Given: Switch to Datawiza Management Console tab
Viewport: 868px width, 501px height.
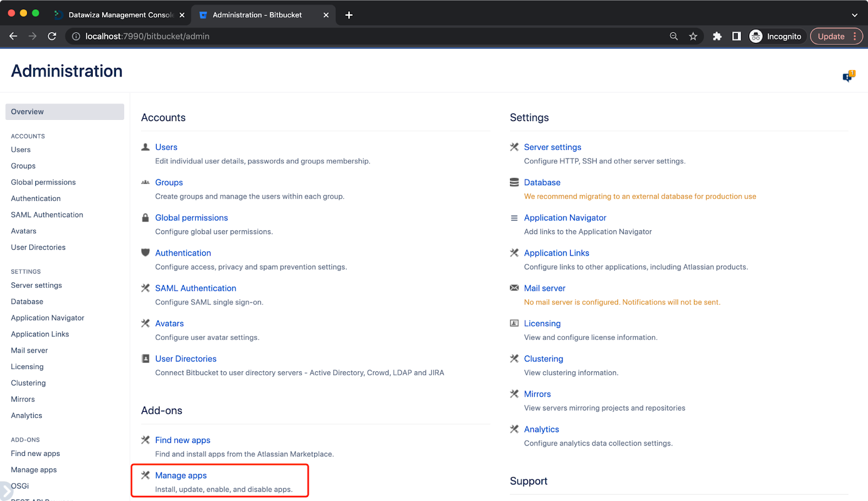Looking at the screenshot, I should (119, 15).
